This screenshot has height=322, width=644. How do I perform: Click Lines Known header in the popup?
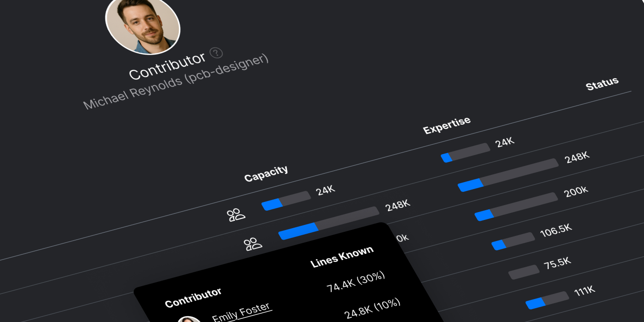342,257
